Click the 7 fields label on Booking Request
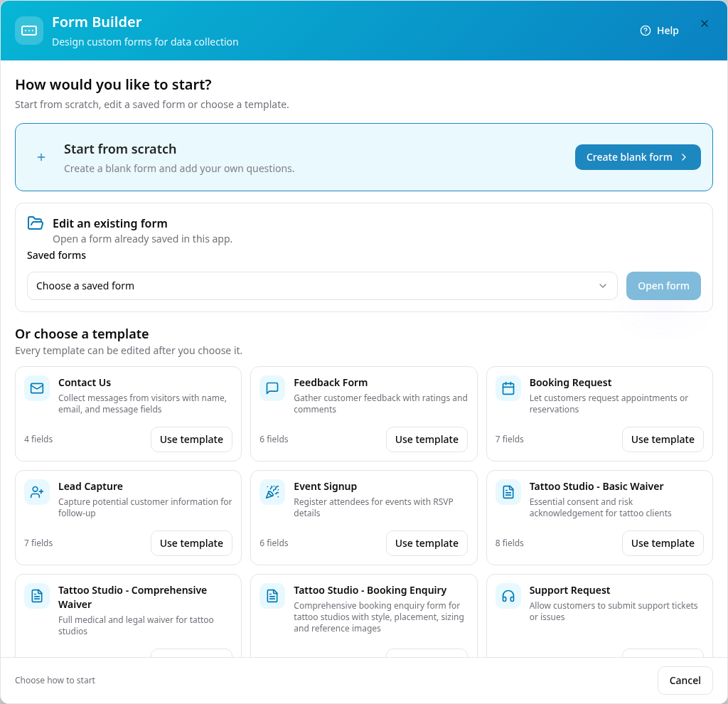 (509, 439)
